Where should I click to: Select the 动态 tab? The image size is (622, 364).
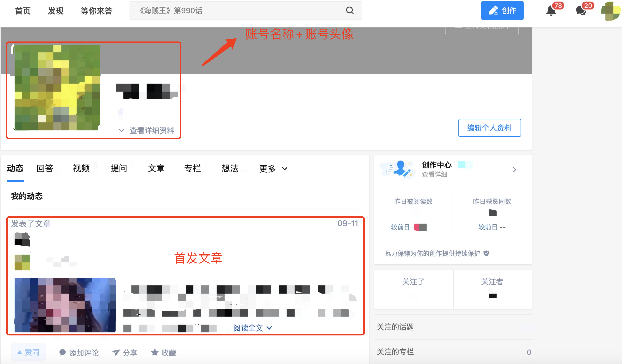tap(15, 168)
